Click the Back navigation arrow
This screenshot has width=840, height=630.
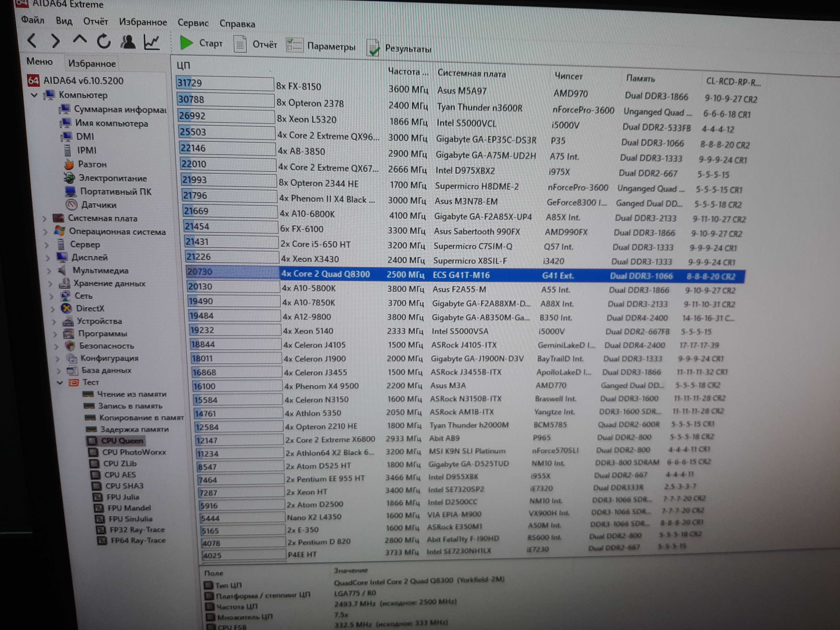coord(33,40)
